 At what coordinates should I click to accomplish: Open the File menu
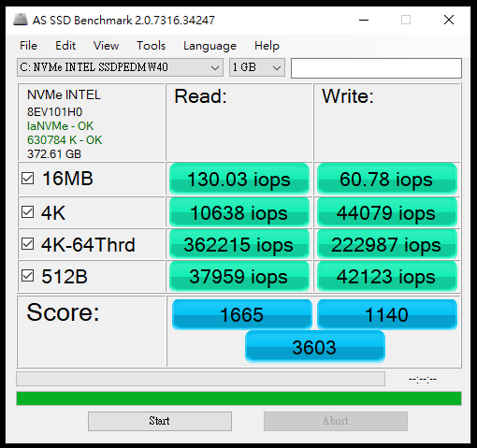click(x=28, y=46)
